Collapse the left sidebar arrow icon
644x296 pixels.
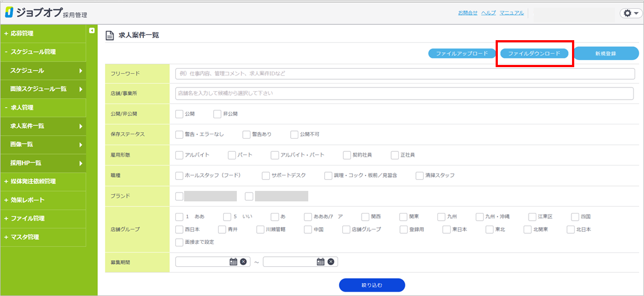(92, 30)
